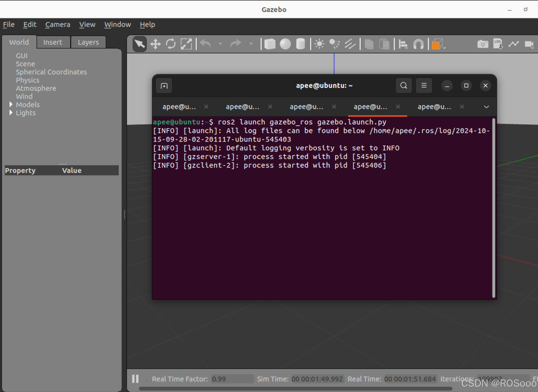Screen dimensions: 538x392
Task: Open the terminal hamburger menu
Action: pyautogui.click(x=424, y=86)
